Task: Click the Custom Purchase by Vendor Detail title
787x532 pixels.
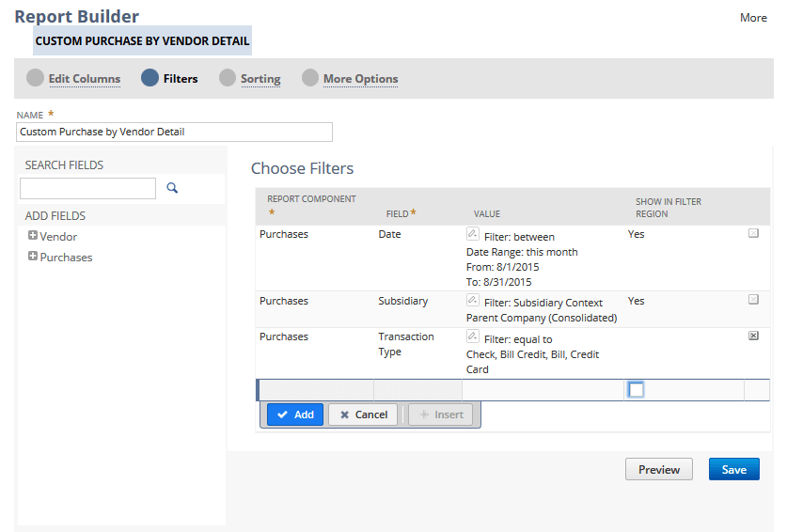Action: 143,40
